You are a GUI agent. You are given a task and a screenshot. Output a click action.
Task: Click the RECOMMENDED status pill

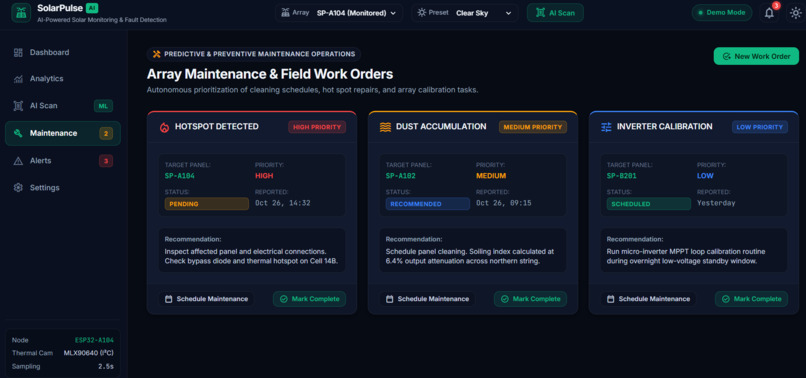428,204
